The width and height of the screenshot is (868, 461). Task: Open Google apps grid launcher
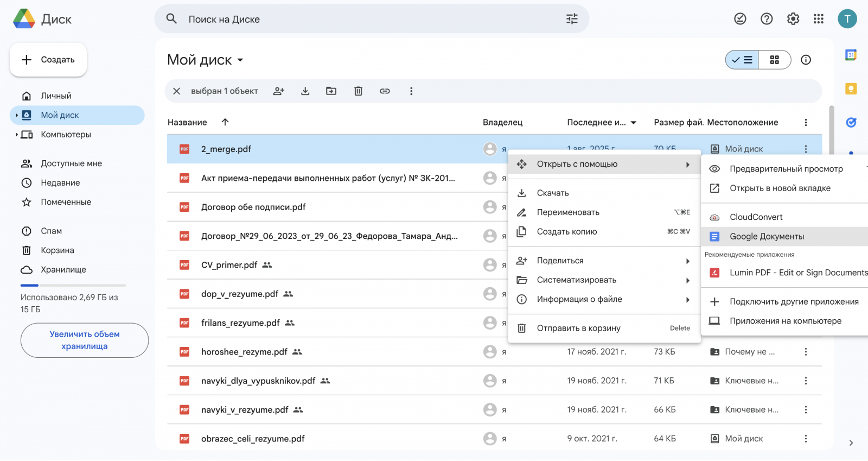click(x=819, y=19)
